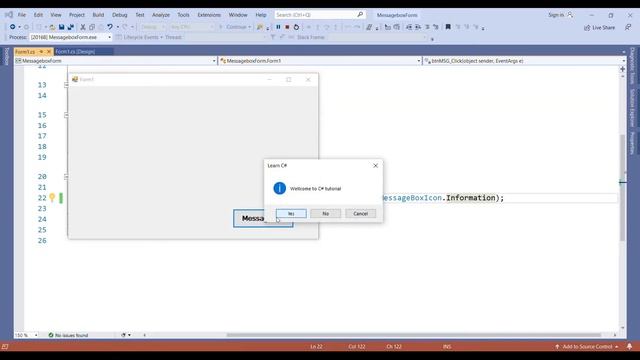Open the View menu
The width and height of the screenshot is (640, 360).
56,15
